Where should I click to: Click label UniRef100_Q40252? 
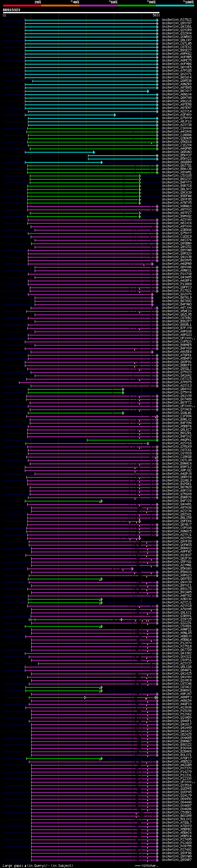177,247
